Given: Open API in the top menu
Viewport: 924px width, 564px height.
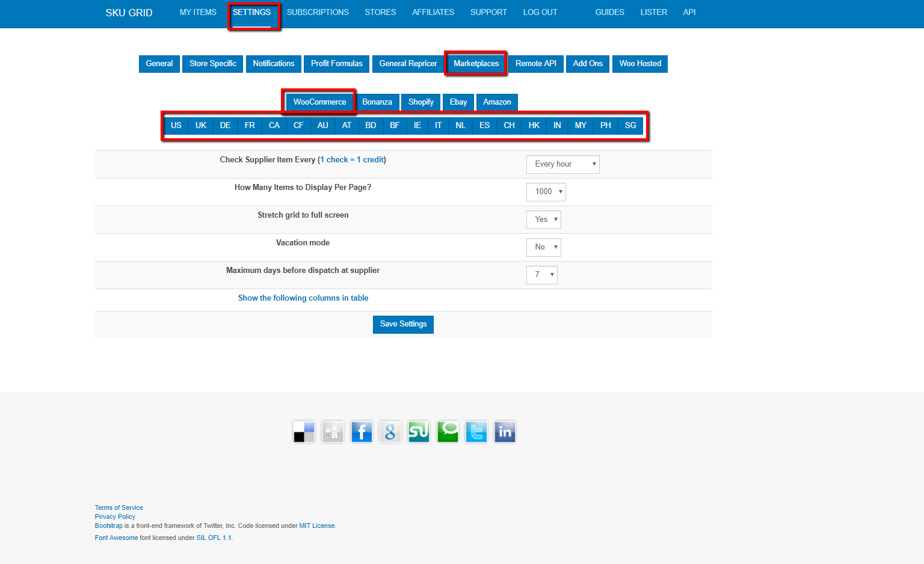Looking at the screenshot, I should (689, 12).
